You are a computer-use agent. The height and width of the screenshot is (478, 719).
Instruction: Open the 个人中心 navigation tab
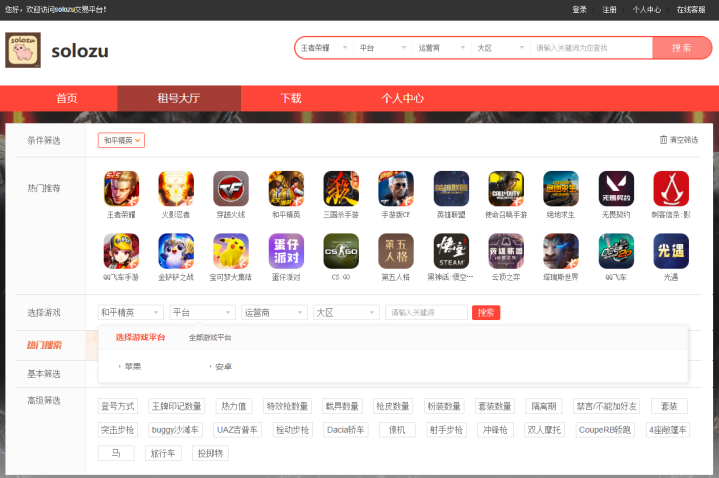pos(403,98)
